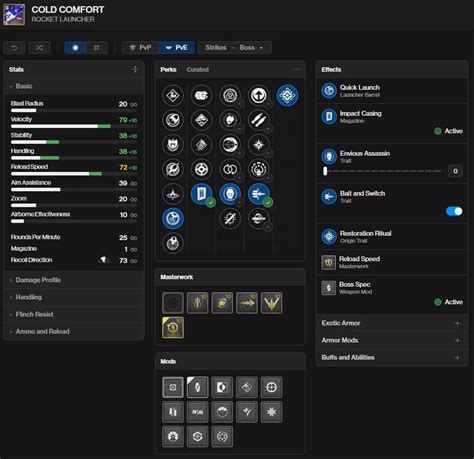
Task: Select the first mod in bottom row
Action: click(x=173, y=436)
